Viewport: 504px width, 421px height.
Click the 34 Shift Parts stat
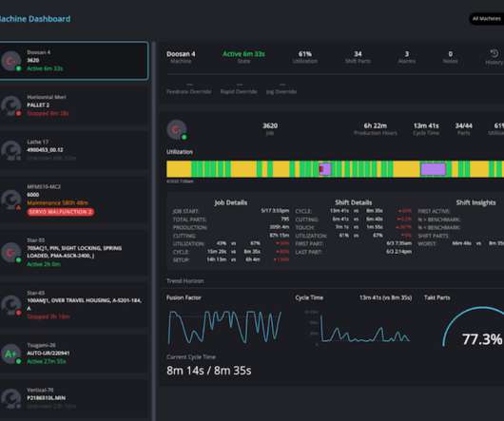(x=358, y=57)
